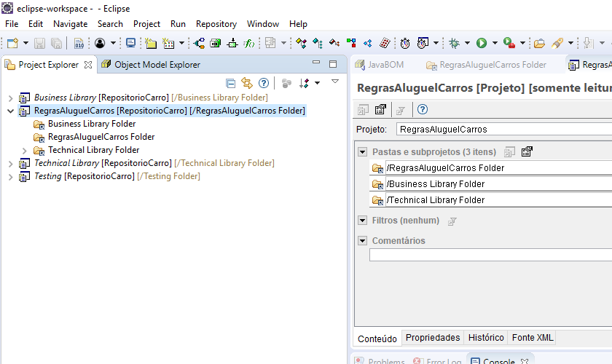Open the Navigate menu

(x=70, y=24)
